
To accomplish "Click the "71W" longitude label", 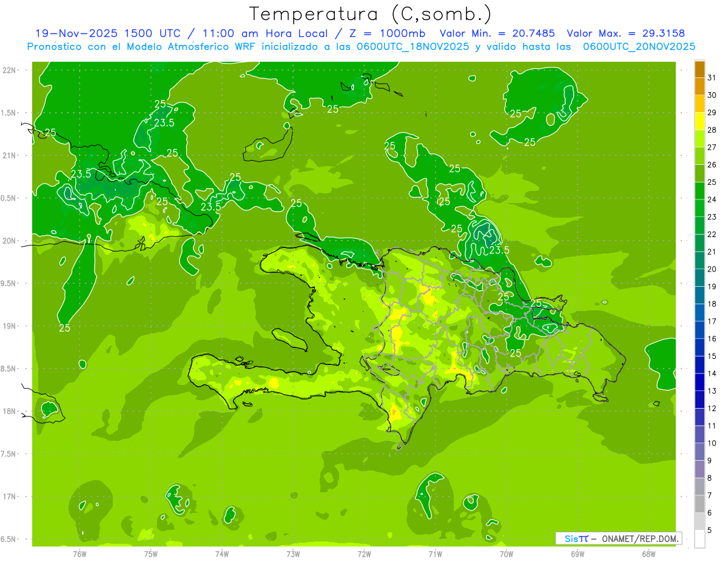I will point(435,554).
